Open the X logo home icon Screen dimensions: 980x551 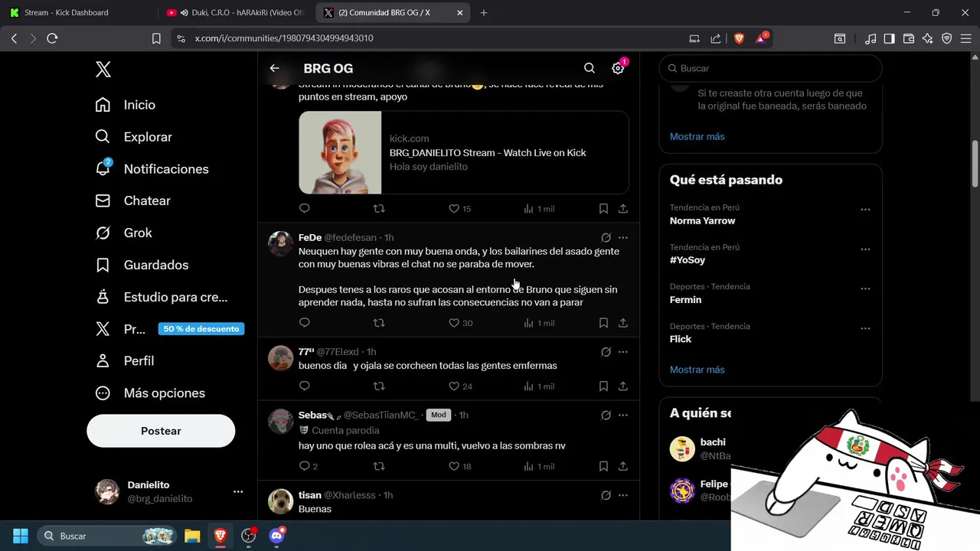point(103,70)
